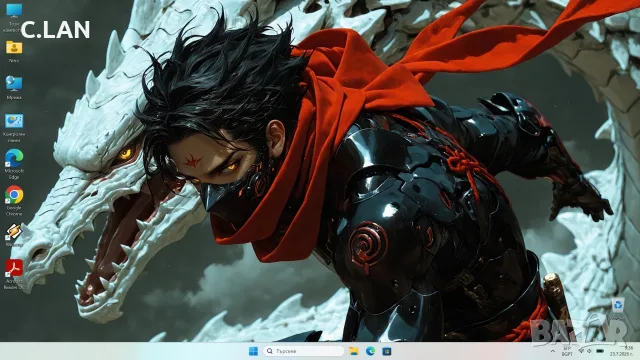This screenshot has width=640, height=360.
Task: Check the battery status icon
Action: click(600, 351)
